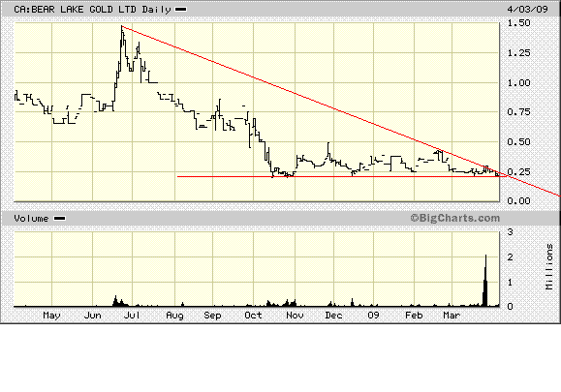The height and width of the screenshot is (392, 561).
Task: Click the volume axis label 1
Action: pyautogui.click(x=511, y=282)
